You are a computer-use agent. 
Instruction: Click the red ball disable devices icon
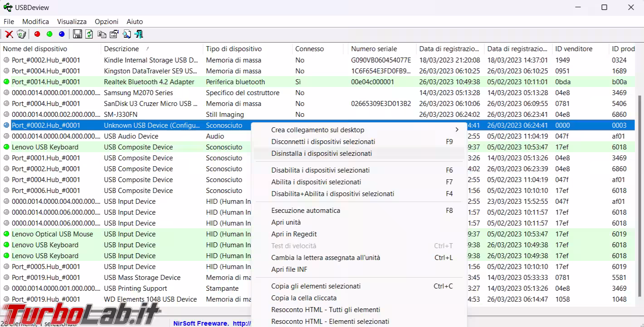37,34
